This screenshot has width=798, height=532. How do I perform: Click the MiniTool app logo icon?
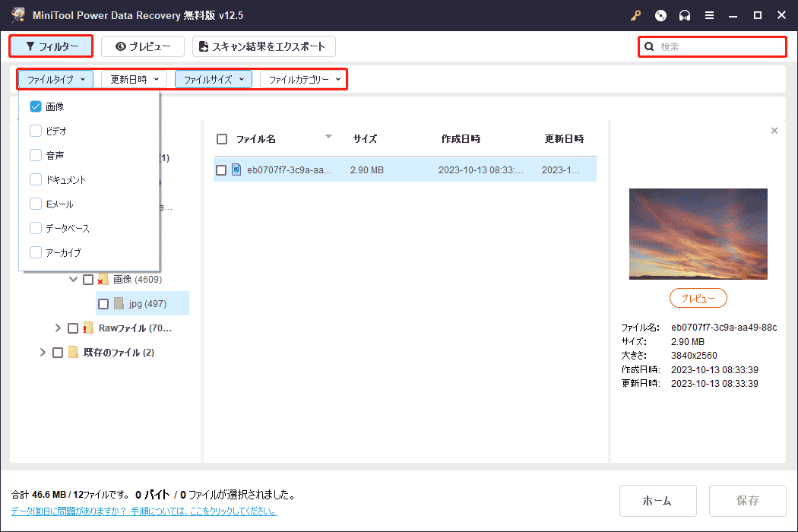tap(18, 14)
